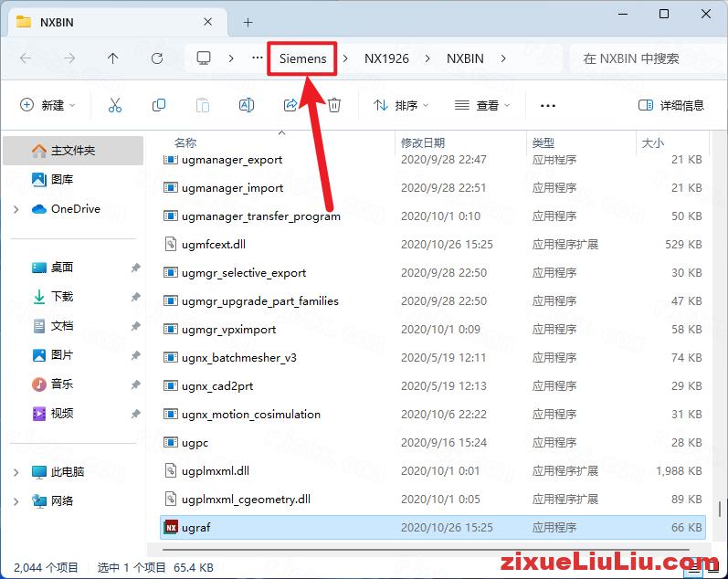Paste from clipboard icon
The width and height of the screenshot is (728, 579).
tap(203, 105)
